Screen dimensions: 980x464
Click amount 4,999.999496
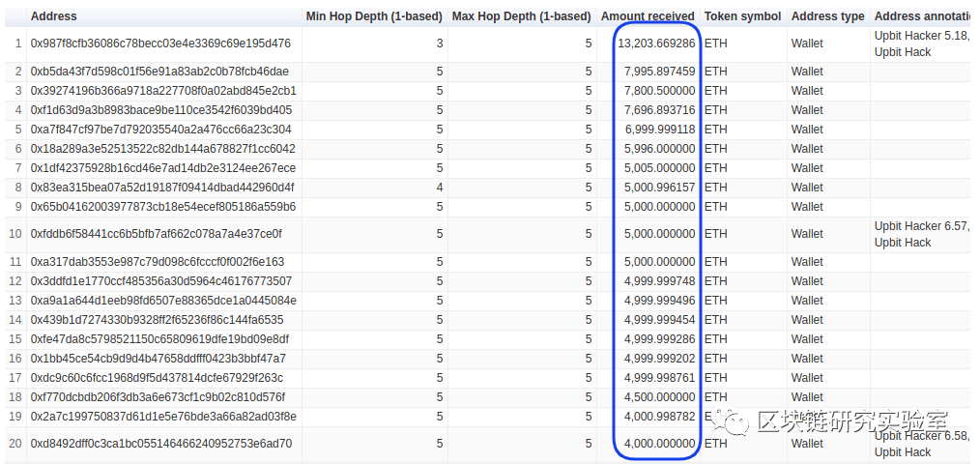click(x=659, y=301)
